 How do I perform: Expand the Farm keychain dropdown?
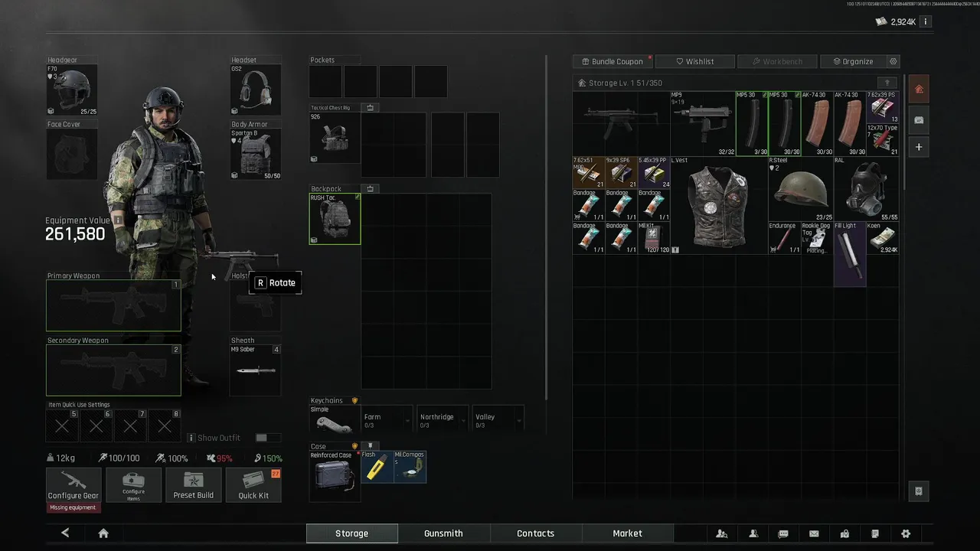tap(387, 419)
